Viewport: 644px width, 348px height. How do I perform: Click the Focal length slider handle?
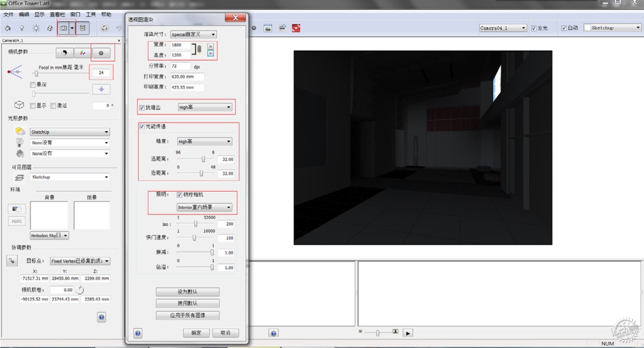(x=36, y=73)
